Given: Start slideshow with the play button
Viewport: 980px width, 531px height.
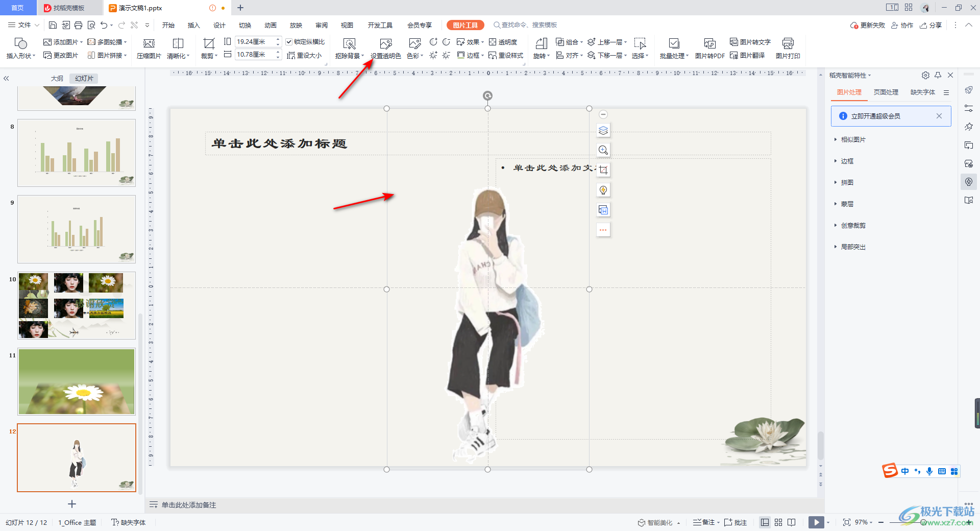Looking at the screenshot, I should (816, 522).
